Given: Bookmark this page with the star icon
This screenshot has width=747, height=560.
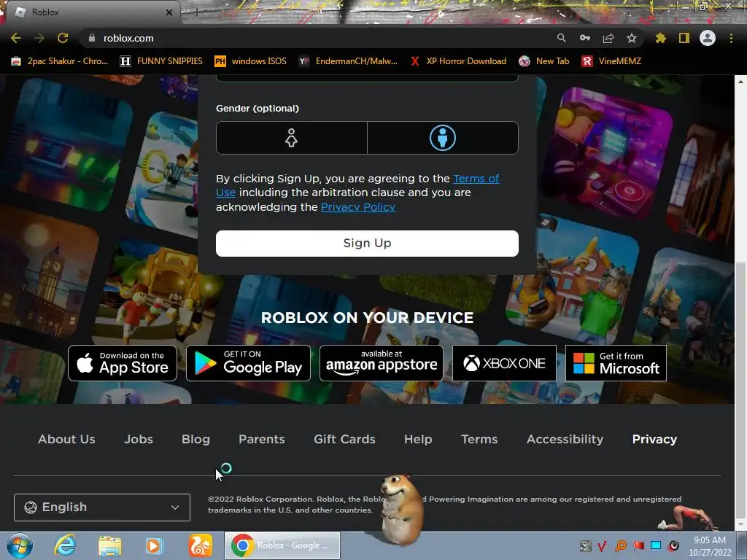Looking at the screenshot, I should tap(632, 38).
